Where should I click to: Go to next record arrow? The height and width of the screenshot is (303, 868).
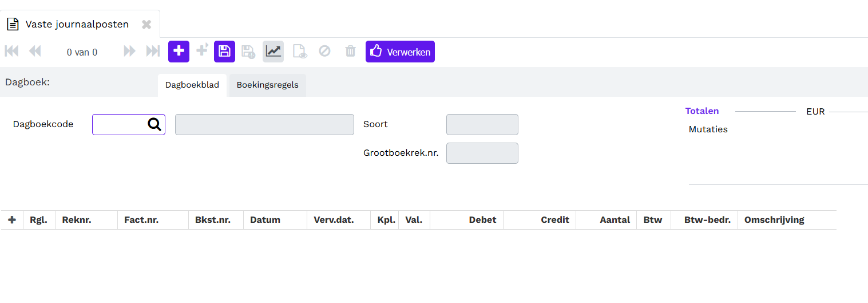coord(130,52)
